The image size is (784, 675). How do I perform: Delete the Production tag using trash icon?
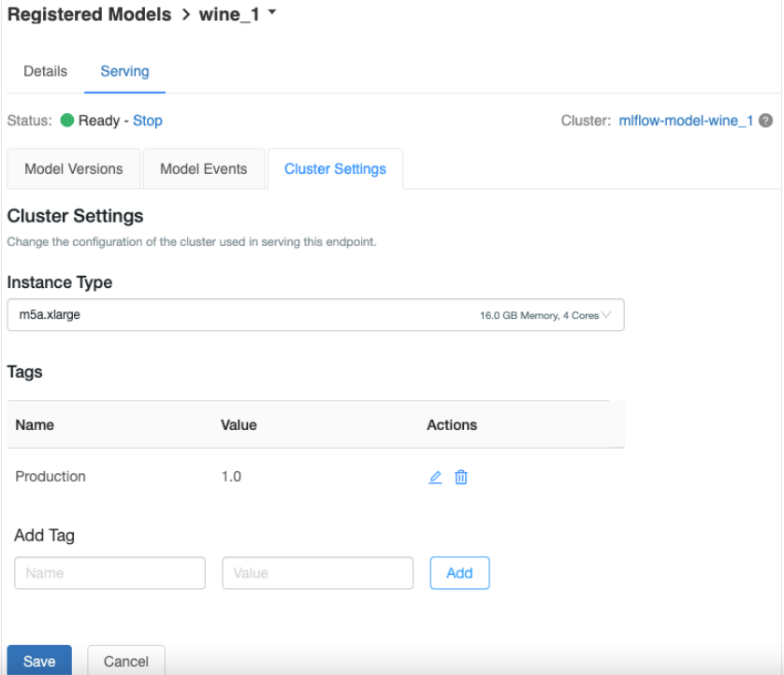[461, 477]
